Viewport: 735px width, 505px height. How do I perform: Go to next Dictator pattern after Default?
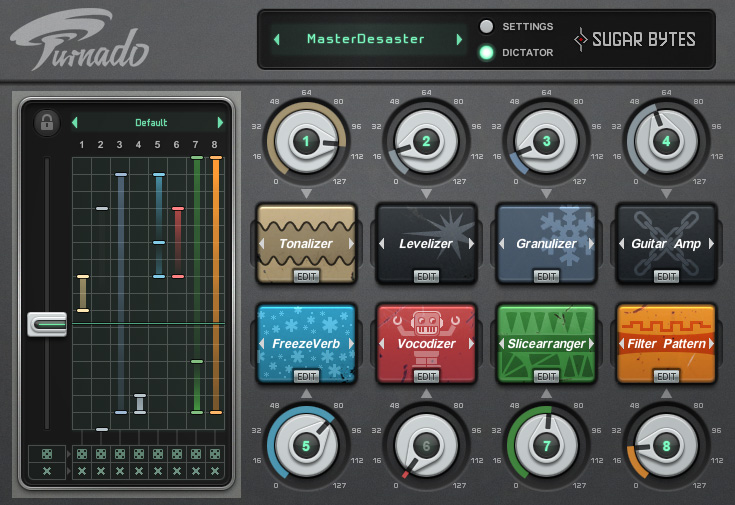(220, 123)
